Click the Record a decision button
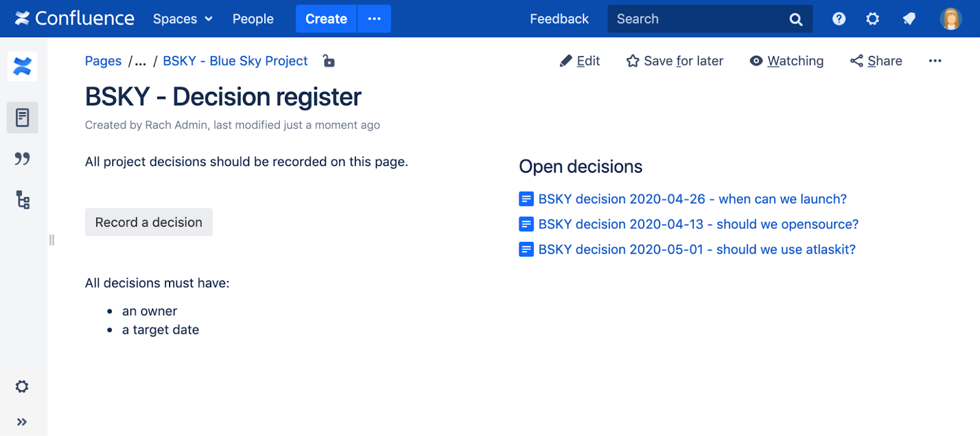The width and height of the screenshot is (980, 436). pyautogui.click(x=149, y=222)
